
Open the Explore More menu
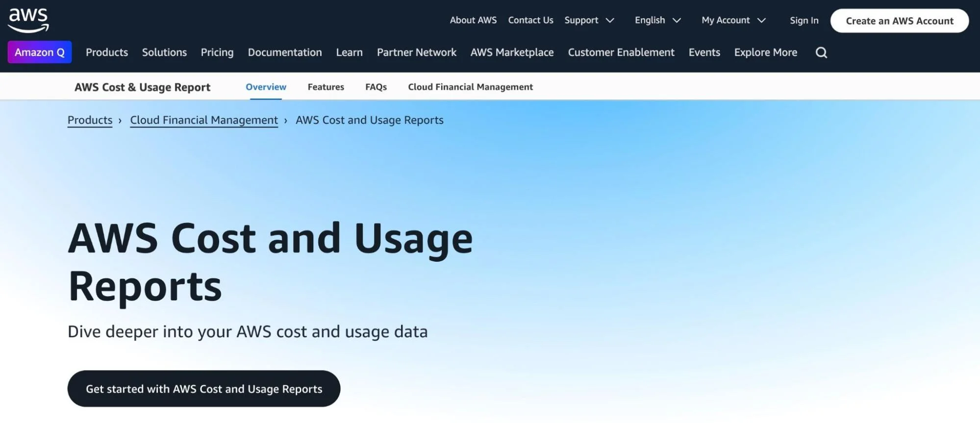[x=765, y=52]
